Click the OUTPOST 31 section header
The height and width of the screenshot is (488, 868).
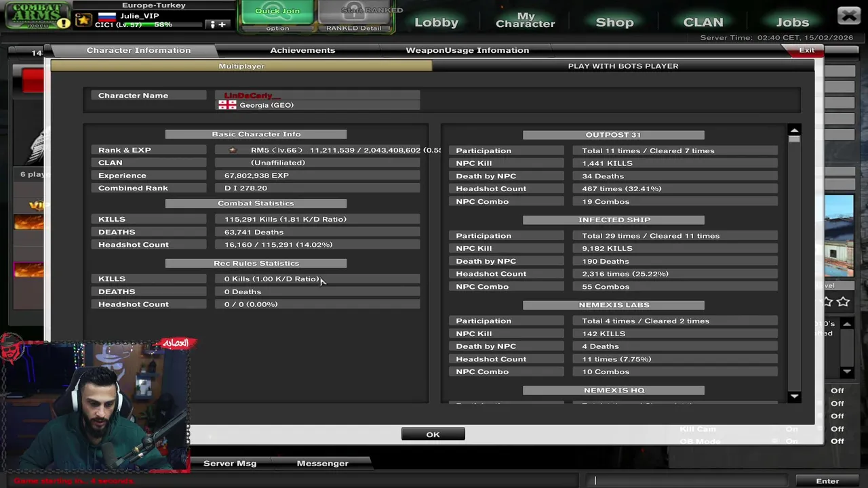pos(613,135)
